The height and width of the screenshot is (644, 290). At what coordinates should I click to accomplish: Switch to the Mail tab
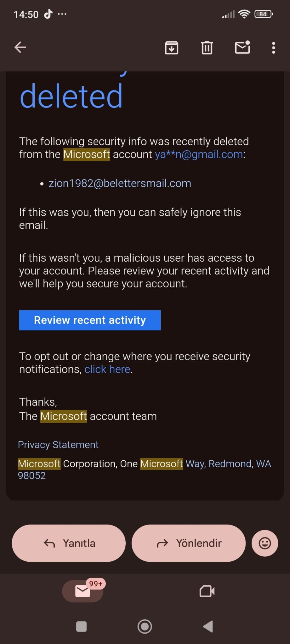(x=83, y=591)
